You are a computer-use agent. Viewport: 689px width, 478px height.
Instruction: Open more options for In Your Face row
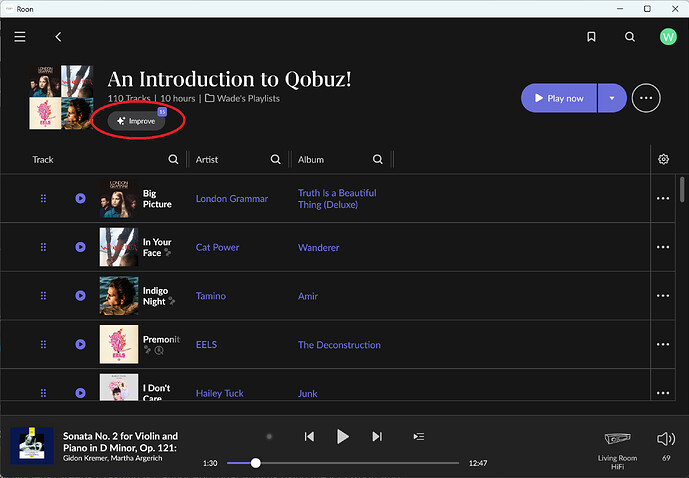[663, 247]
